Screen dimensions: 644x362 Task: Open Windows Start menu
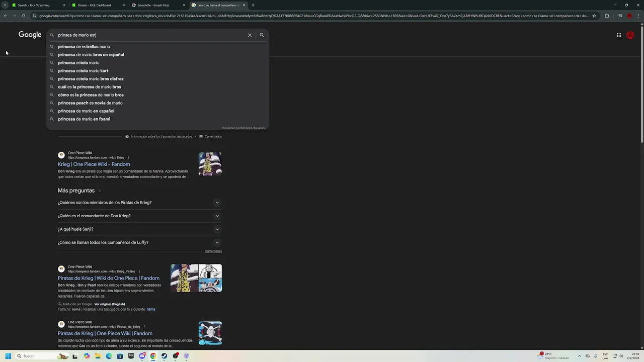[8, 356]
